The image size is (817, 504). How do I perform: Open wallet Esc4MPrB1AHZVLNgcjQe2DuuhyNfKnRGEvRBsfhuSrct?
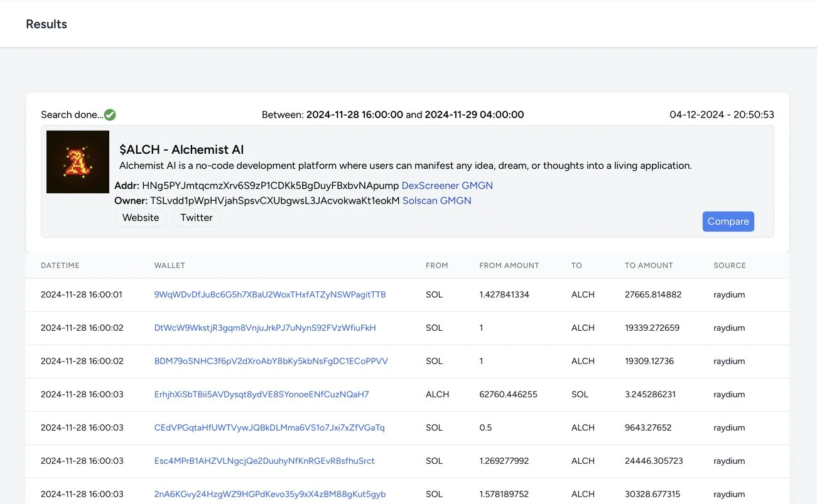pyautogui.click(x=264, y=461)
